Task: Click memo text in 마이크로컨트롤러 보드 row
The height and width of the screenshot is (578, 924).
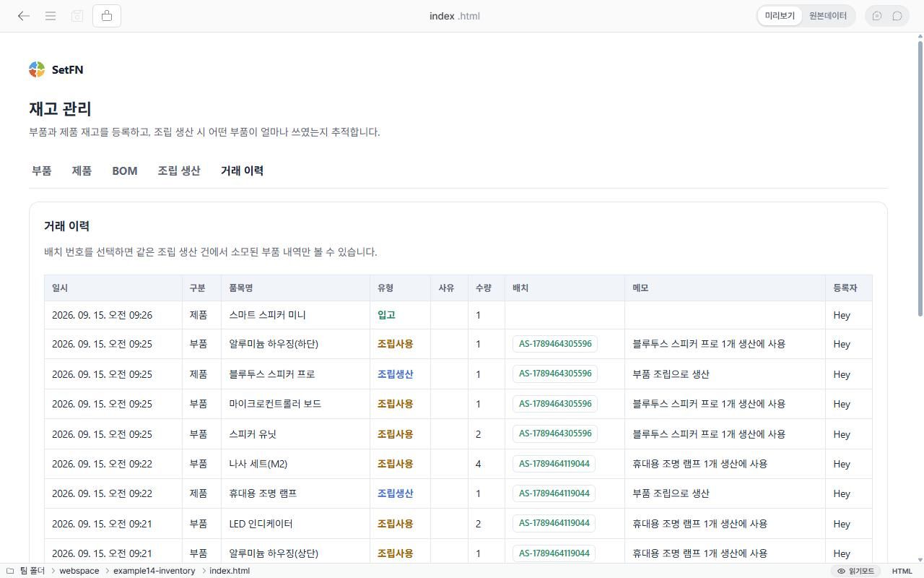Action: [x=709, y=404]
